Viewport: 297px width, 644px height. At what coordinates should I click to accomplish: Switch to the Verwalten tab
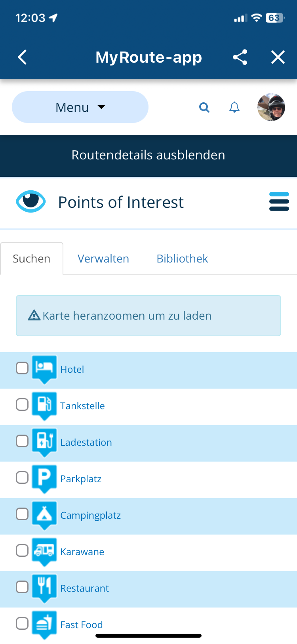point(103,259)
